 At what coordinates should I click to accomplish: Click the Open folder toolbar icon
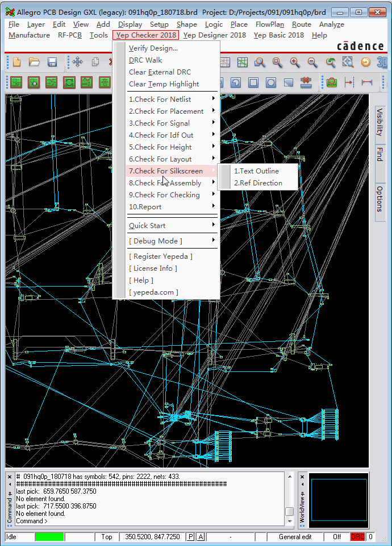coord(34,63)
